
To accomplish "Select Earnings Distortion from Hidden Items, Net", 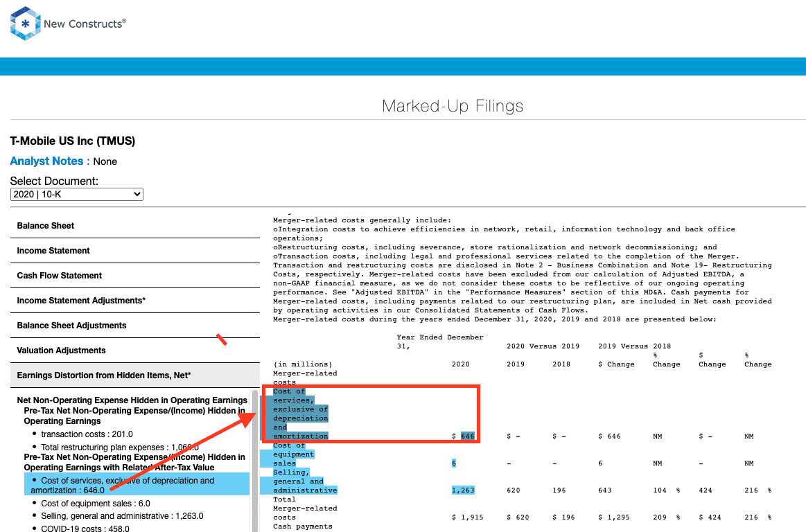I will 134,375.
